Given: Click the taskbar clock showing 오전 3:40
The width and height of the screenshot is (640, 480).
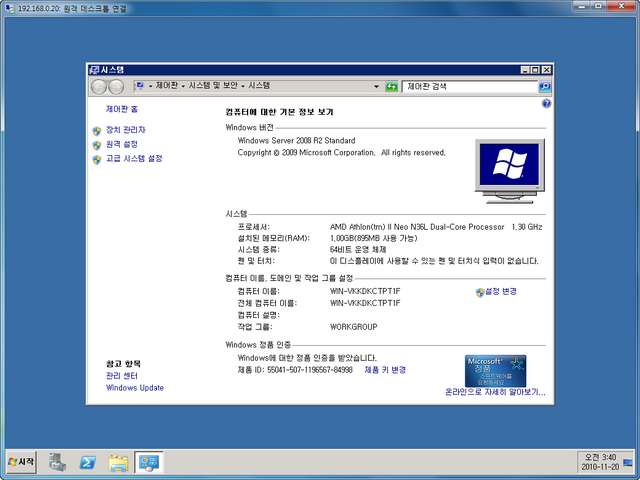Looking at the screenshot, I should click(600, 462).
